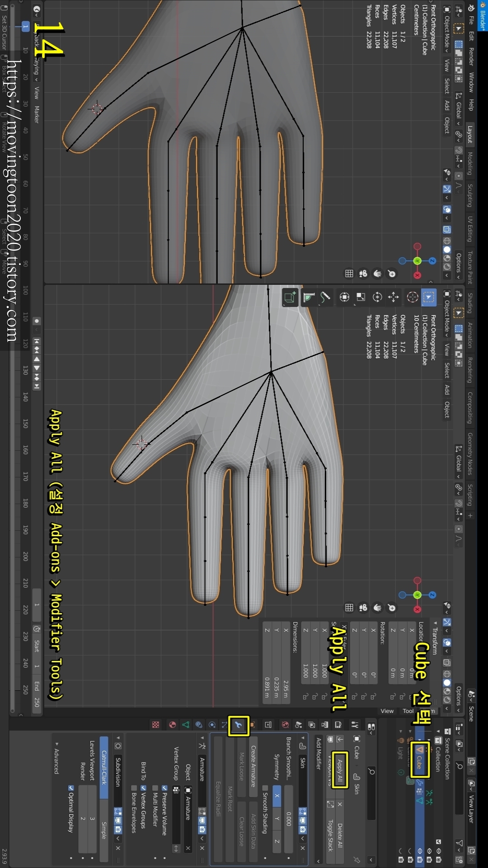Enable Multi Modifier checkbox
This screenshot has width=488, height=868.
(155, 788)
